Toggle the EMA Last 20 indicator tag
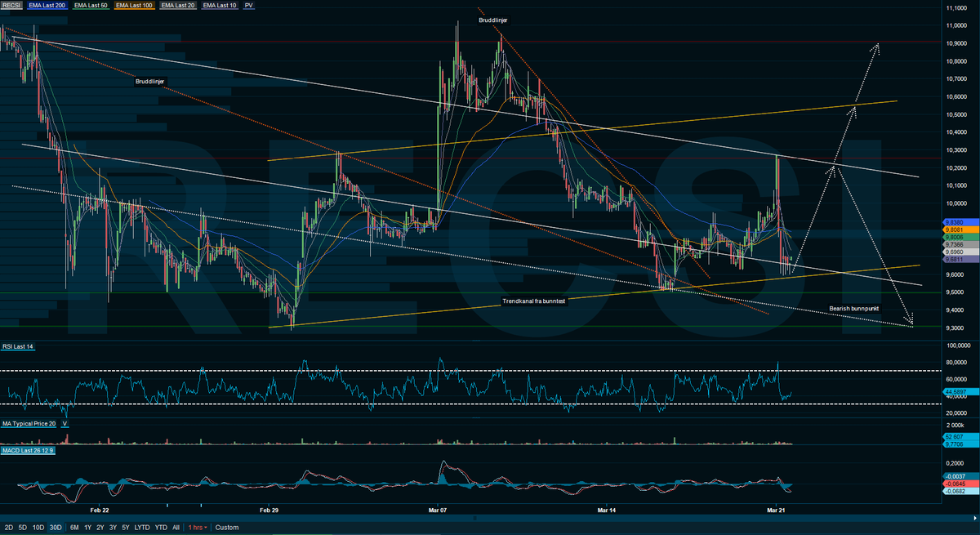The image size is (980, 535). pos(179,5)
